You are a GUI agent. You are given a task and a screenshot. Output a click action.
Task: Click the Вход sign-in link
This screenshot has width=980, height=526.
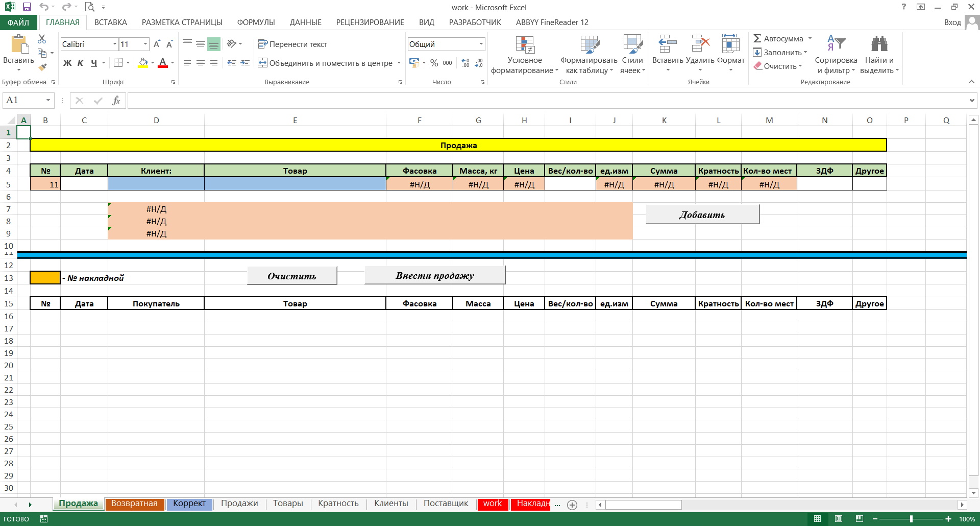tap(952, 22)
